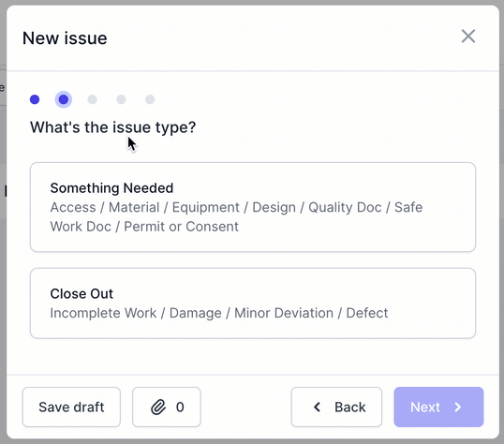Click the Next chevron arrow icon

[x=458, y=407]
